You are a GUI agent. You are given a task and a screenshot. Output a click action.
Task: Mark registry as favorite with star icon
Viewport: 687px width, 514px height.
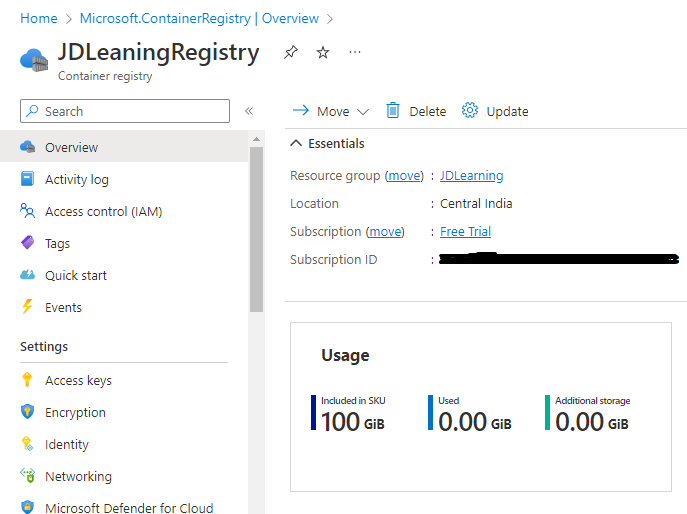pos(323,52)
